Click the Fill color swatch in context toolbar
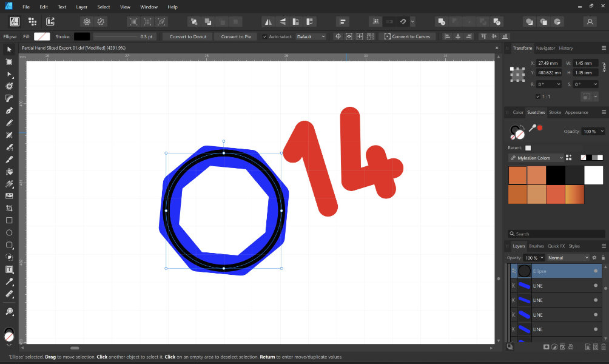Image resolution: width=609 pixels, height=364 pixels. coord(42,36)
